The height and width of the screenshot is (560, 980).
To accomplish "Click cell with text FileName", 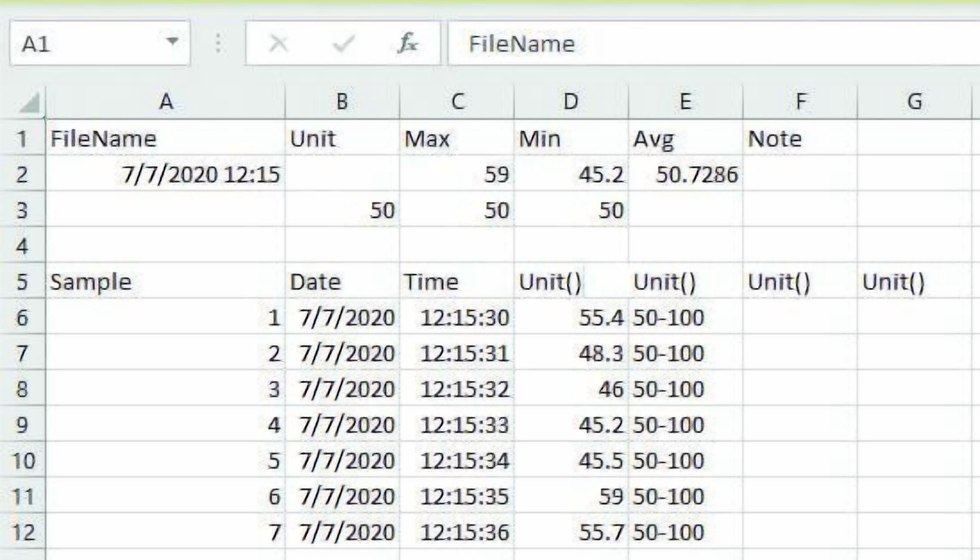I will pyautogui.click(x=165, y=138).
